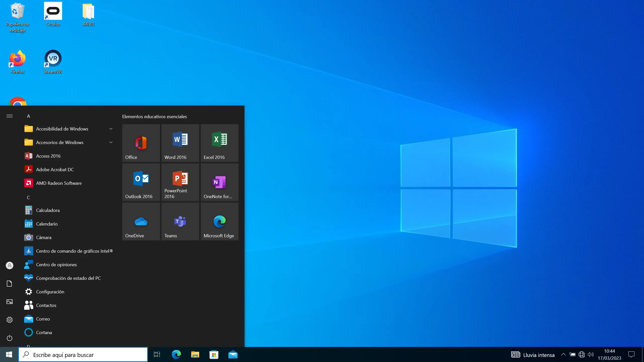Open the Pictures shortcut in Start sidebar
Screen dimensions: 644x362
(x=10, y=302)
